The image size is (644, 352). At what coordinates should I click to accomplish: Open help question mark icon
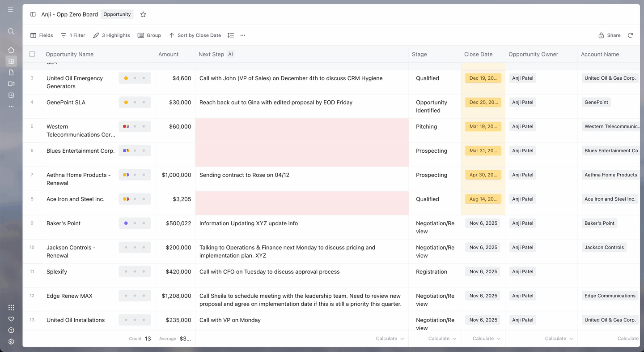[x=11, y=330]
